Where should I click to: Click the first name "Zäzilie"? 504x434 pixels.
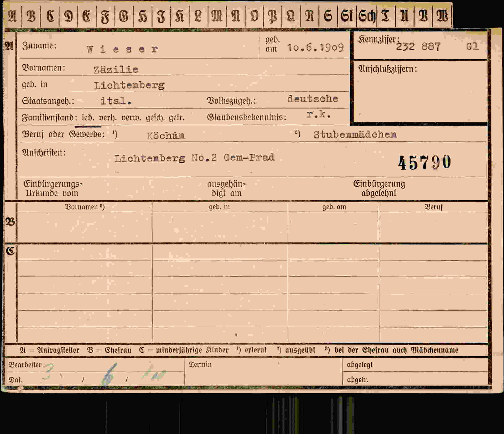[116, 70]
